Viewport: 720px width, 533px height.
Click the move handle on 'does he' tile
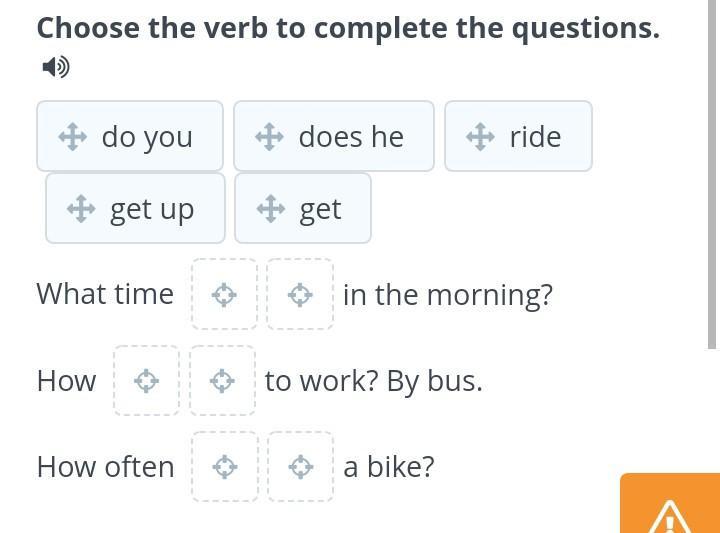[x=270, y=137]
